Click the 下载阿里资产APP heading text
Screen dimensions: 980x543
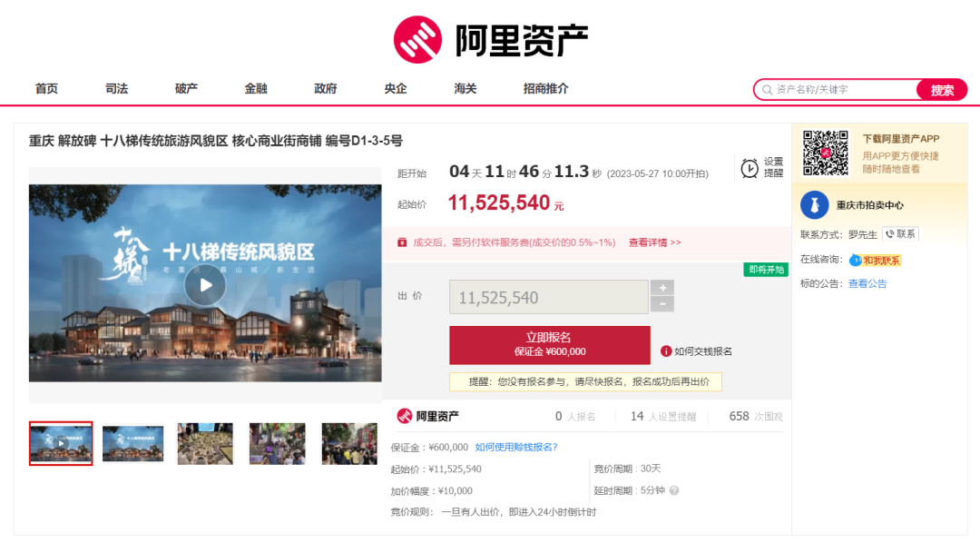pos(901,139)
